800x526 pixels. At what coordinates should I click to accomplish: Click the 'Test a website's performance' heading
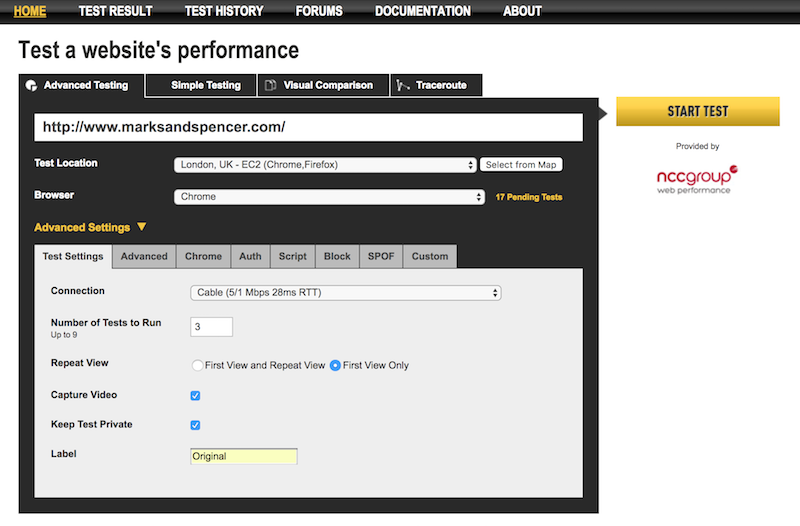pyautogui.click(x=159, y=50)
